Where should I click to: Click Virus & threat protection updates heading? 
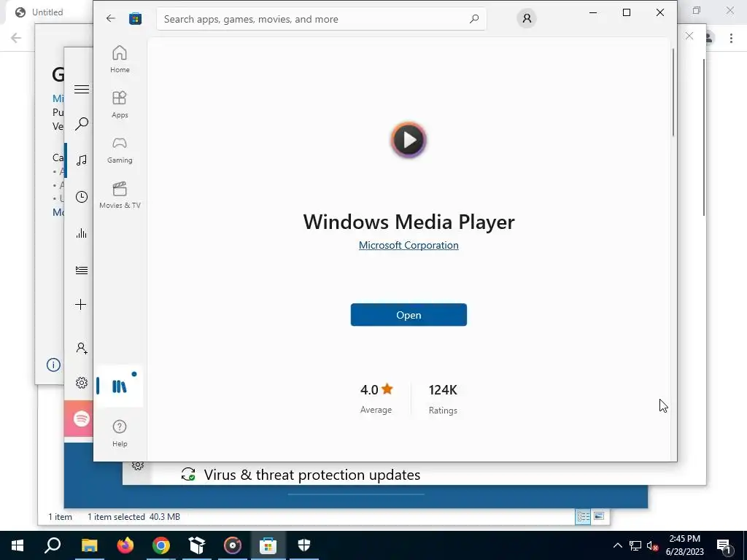point(312,475)
